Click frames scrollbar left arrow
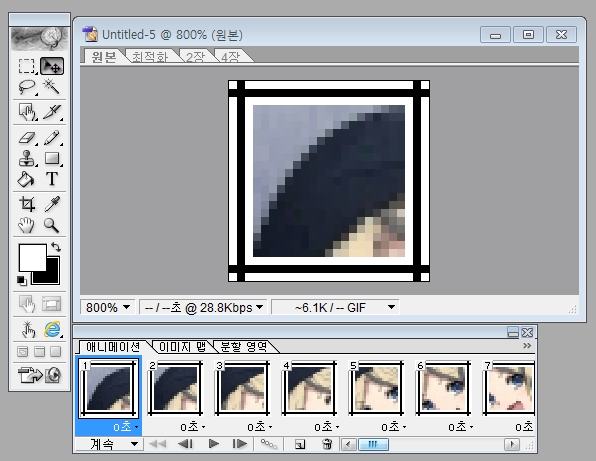The image size is (596, 461). pyautogui.click(x=349, y=444)
